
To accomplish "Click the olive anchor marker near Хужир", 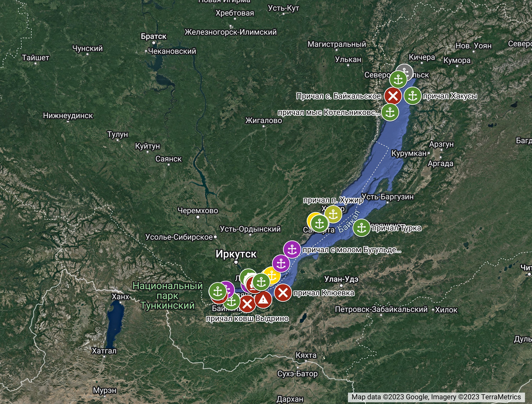I will coord(333,214).
